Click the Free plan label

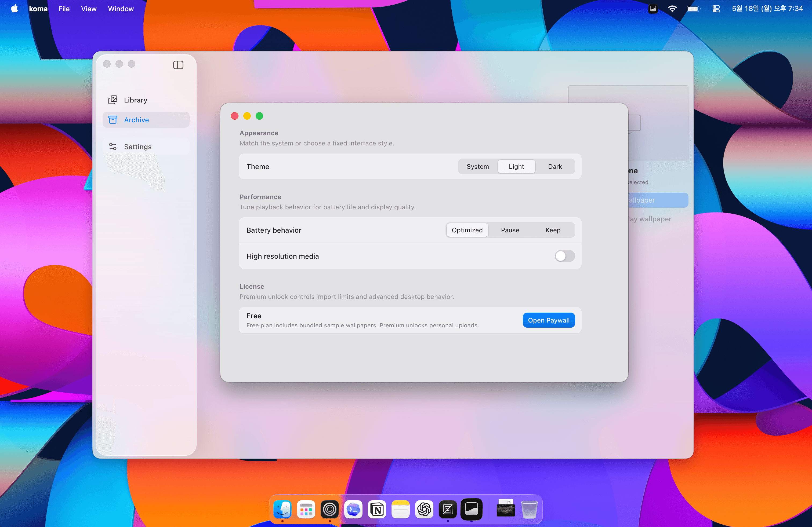[254, 316]
